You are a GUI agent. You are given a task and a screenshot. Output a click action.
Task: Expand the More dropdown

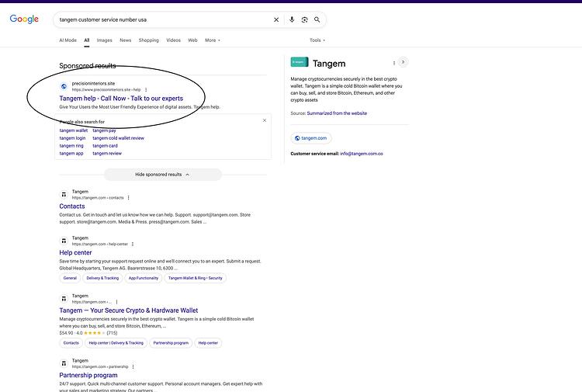(213, 40)
